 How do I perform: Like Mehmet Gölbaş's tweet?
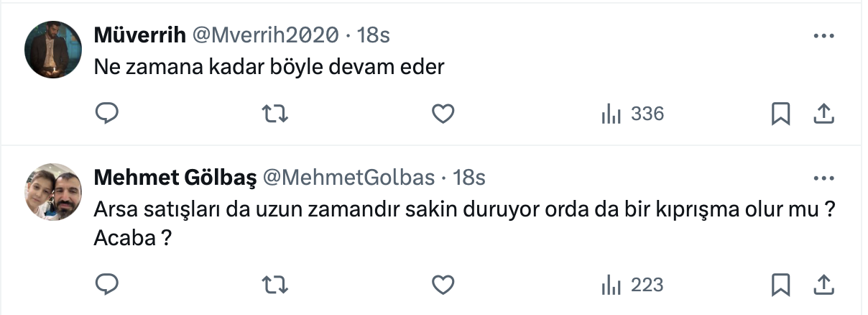443,285
